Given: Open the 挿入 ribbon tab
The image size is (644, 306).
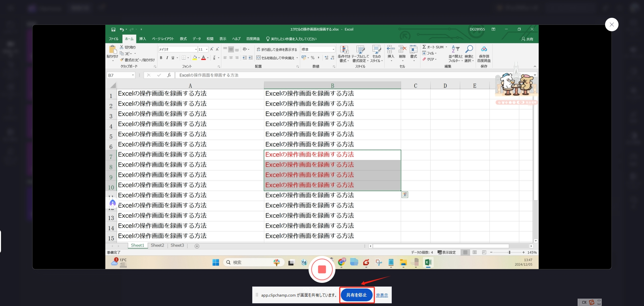Looking at the screenshot, I should pyautogui.click(x=143, y=39).
